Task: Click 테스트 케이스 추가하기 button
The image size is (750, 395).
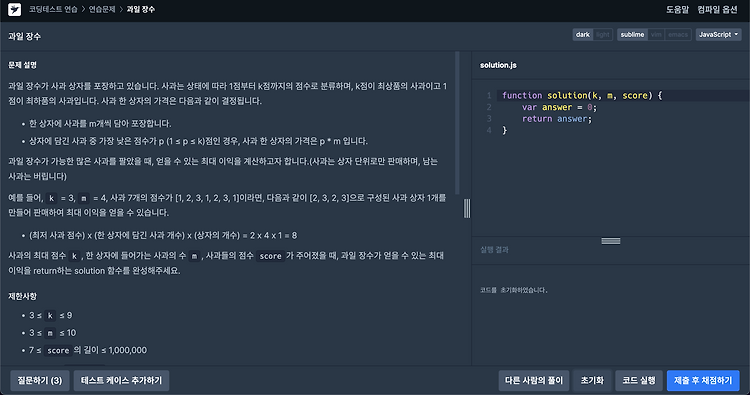Action: point(121,381)
